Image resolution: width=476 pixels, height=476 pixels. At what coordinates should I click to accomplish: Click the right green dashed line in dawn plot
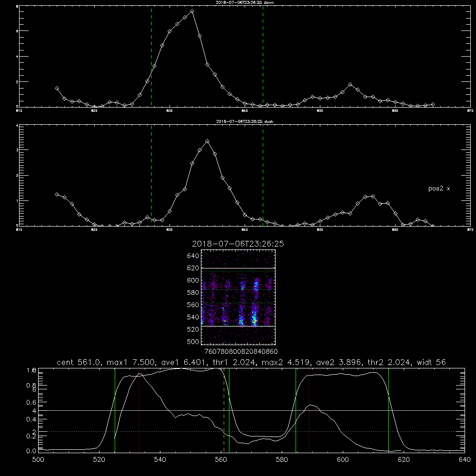tap(263, 56)
